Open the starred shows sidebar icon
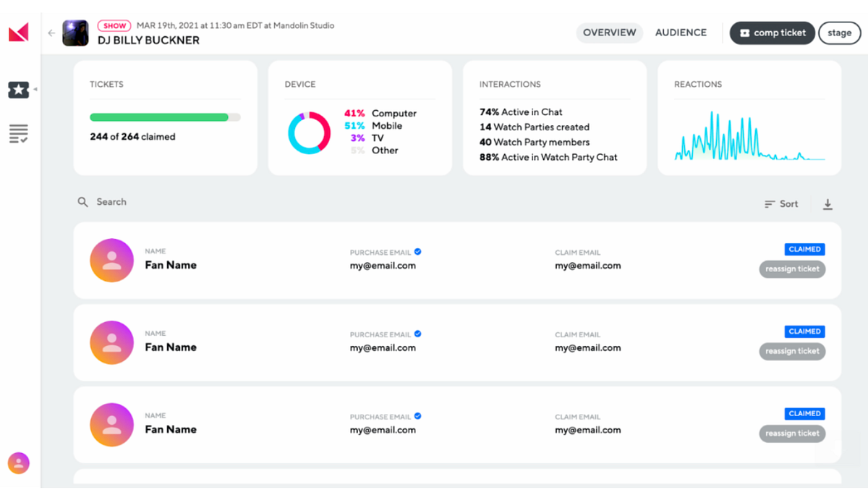Image resolution: width=868 pixels, height=503 pixels. click(17, 90)
